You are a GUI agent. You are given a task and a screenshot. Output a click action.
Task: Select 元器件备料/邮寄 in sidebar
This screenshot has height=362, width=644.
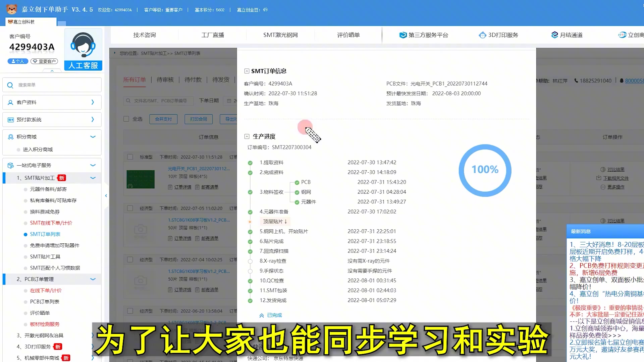tap(48, 189)
